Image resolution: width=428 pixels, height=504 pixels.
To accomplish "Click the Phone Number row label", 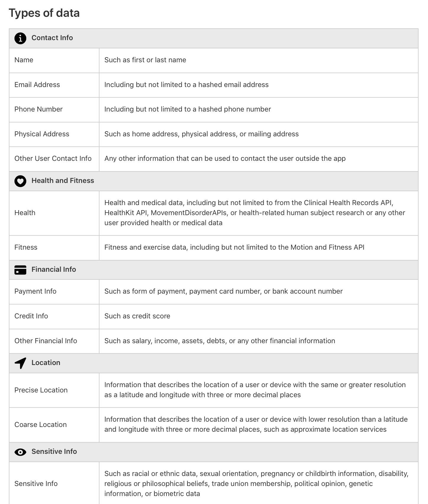I will (39, 109).
